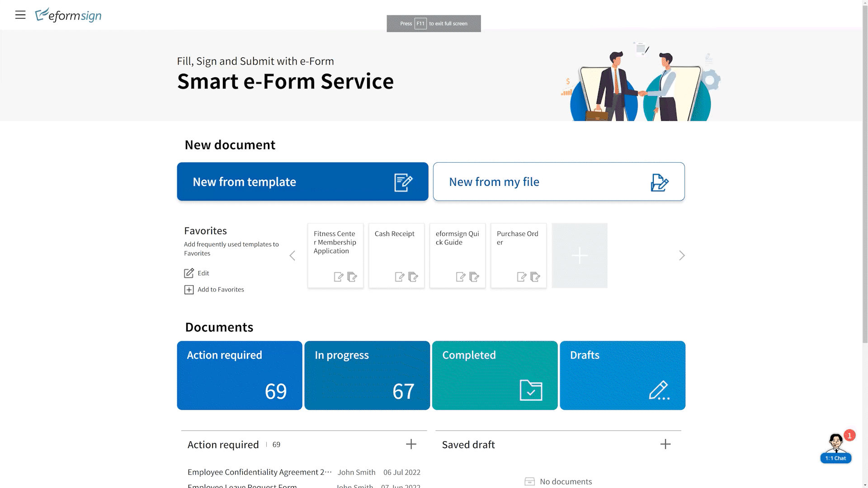Click create-document icon on Purchase Order card
The image size is (868, 488).
point(522,277)
